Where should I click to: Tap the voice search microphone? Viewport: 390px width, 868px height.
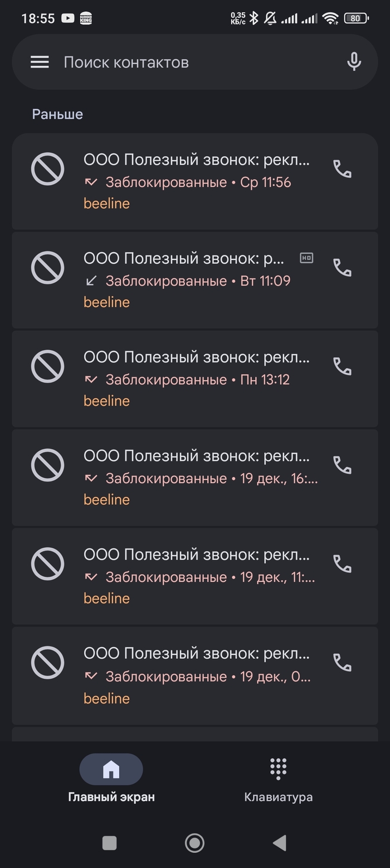pos(354,62)
